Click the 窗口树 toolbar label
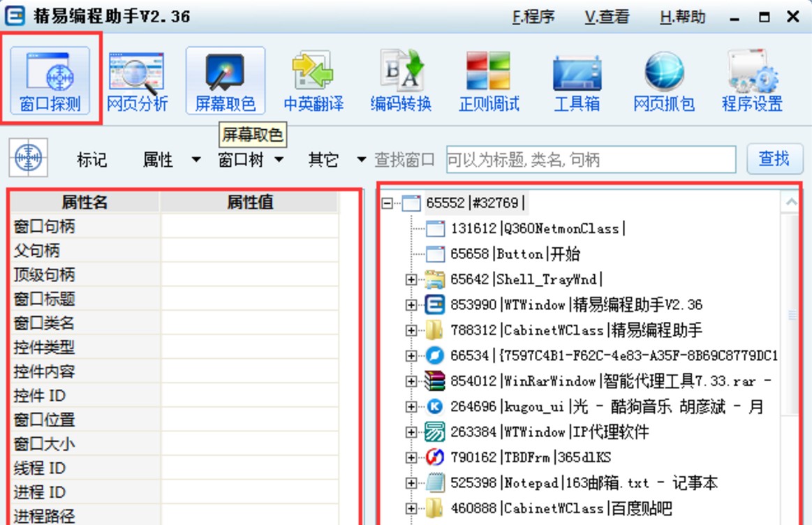This screenshot has width=812, height=525. [241, 159]
